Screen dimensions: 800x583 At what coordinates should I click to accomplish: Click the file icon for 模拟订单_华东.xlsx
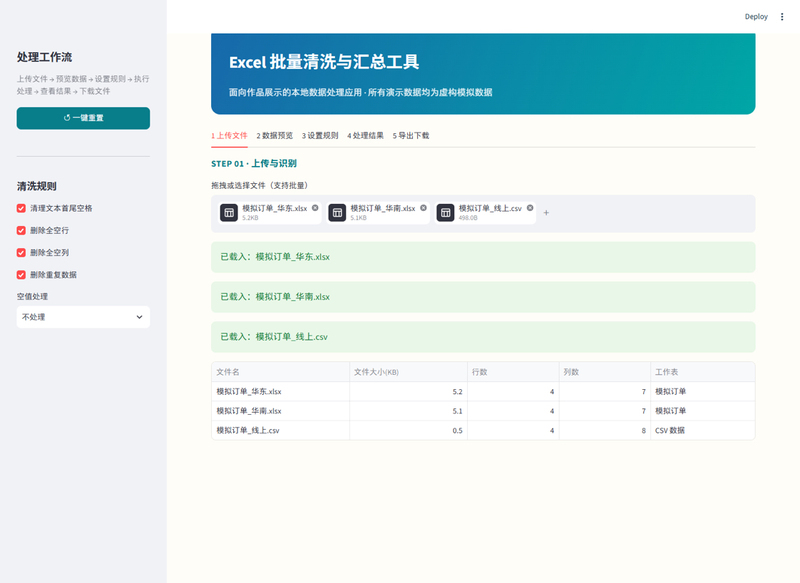click(229, 213)
